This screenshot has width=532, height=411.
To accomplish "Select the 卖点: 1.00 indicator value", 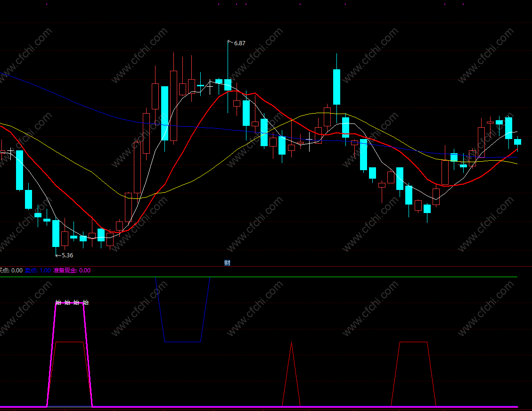I will coord(38,271).
